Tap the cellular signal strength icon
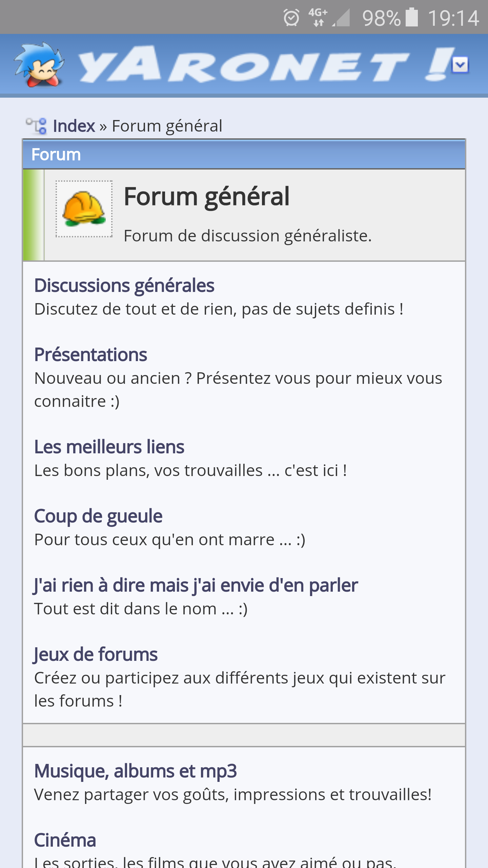488x868 pixels. pyautogui.click(x=342, y=18)
